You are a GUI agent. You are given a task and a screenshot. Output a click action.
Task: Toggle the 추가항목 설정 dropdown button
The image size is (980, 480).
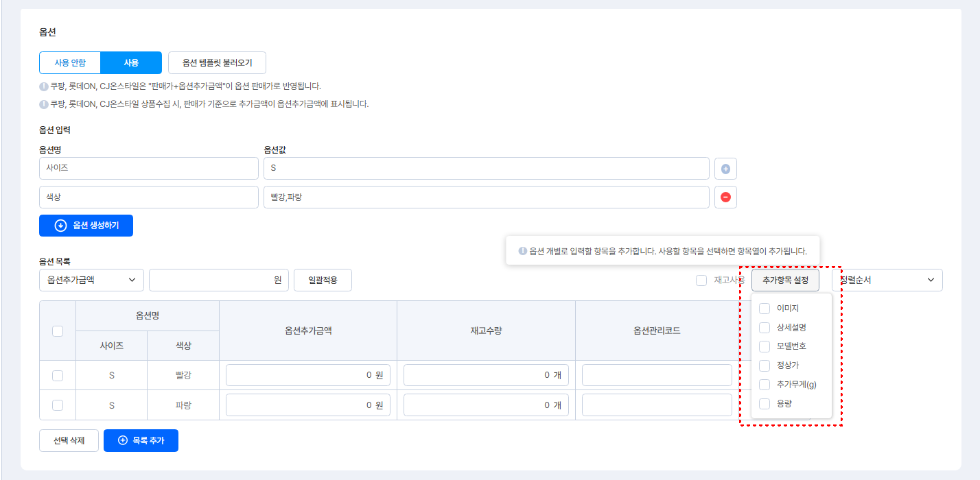pos(785,280)
